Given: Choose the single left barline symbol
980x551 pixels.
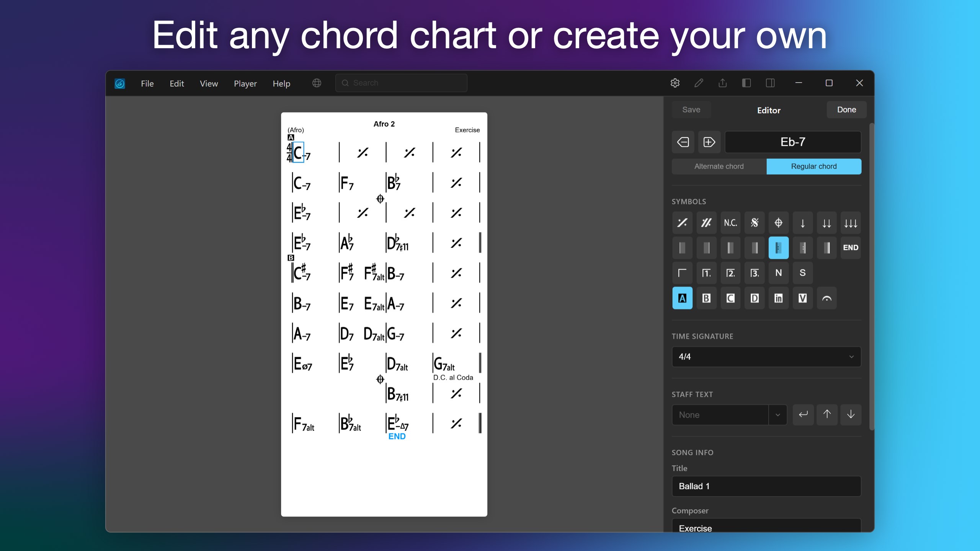Looking at the screenshot, I should (x=682, y=248).
